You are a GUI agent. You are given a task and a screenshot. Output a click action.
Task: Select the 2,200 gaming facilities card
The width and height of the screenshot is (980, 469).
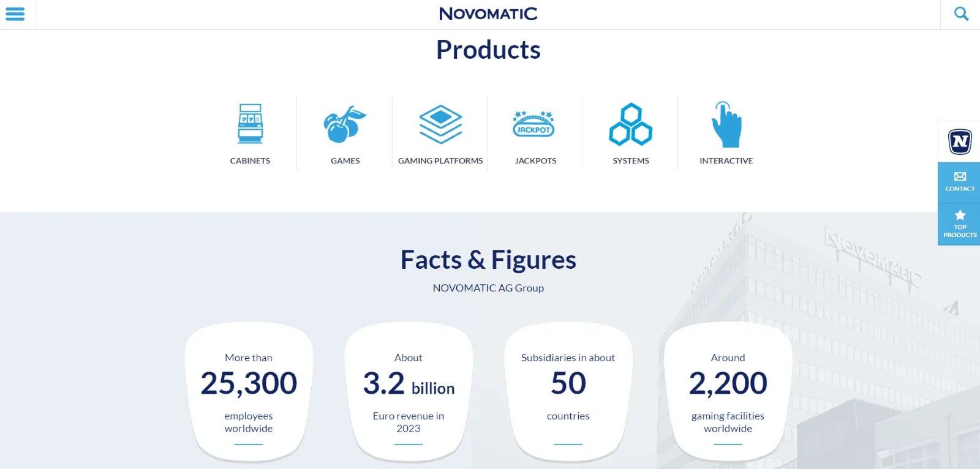click(x=728, y=392)
